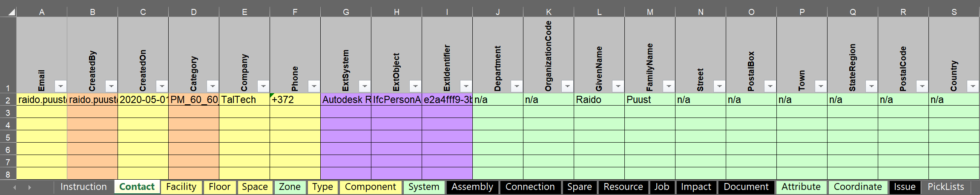Select the +372 phone cell
This screenshot has width=980, height=195.
(x=295, y=100)
